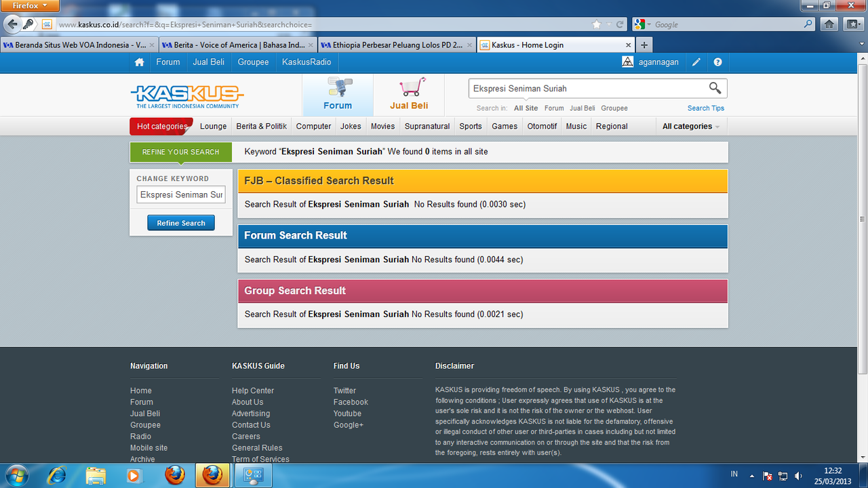The image size is (868, 488).
Task: Open the help question mark icon
Action: 717,62
